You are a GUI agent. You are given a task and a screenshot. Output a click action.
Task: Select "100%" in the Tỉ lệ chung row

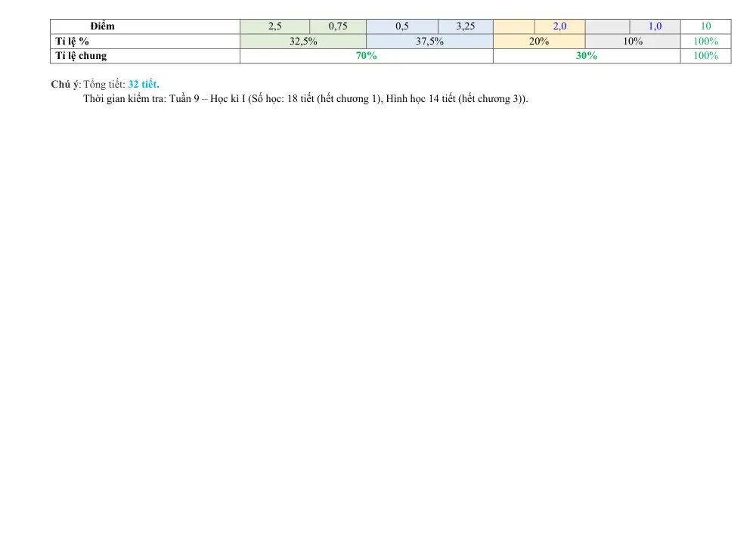click(706, 56)
